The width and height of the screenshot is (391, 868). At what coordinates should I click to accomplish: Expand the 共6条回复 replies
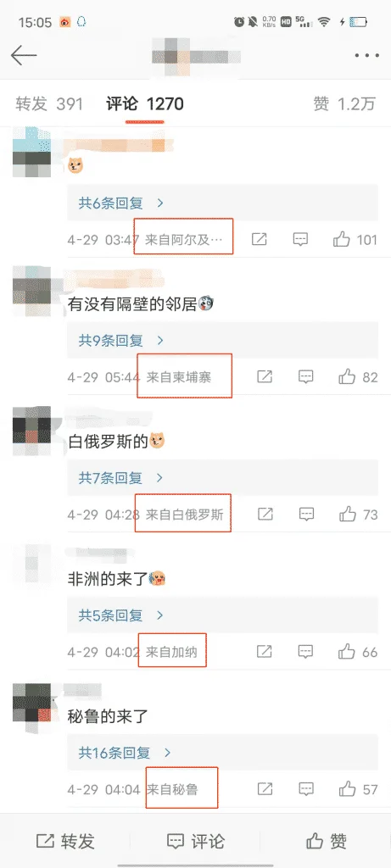point(121,203)
